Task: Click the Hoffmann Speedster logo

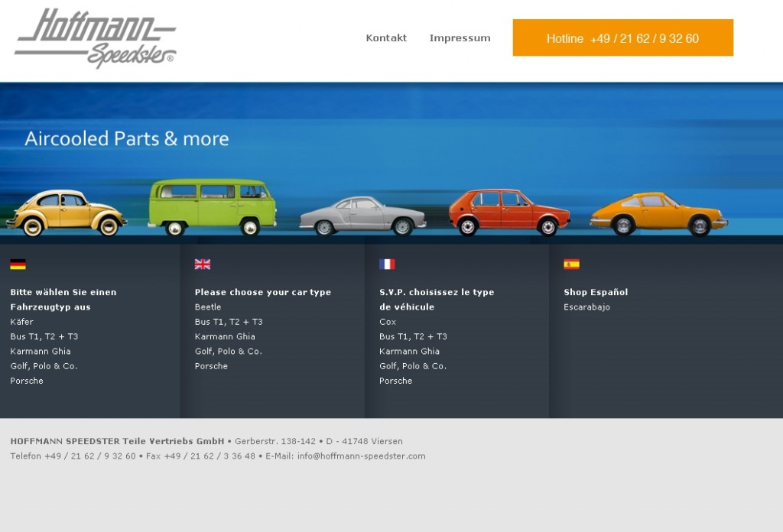Action: [x=96, y=38]
